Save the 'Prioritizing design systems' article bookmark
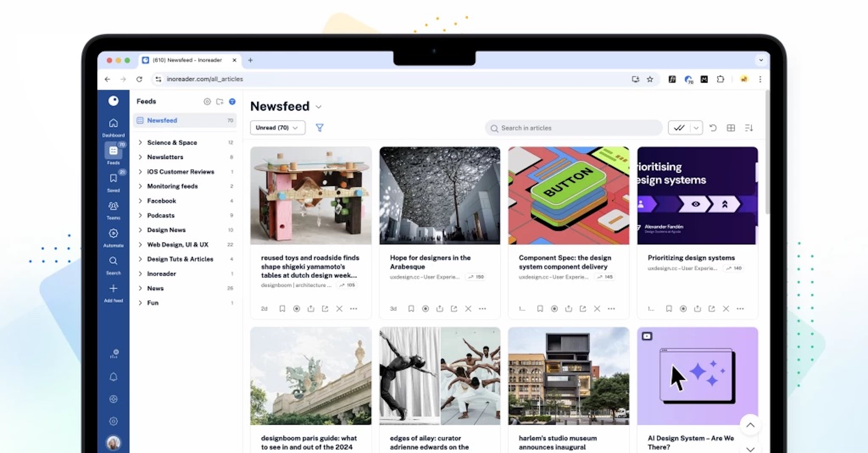 pyautogui.click(x=669, y=309)
